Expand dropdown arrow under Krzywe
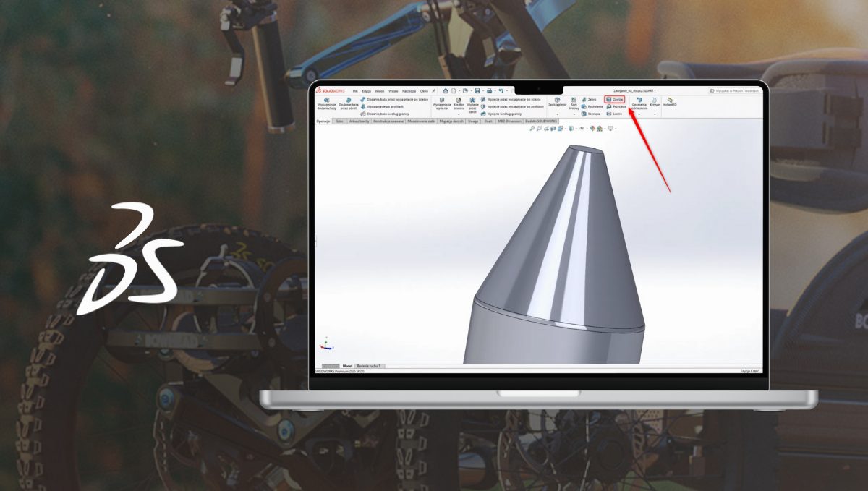 [x=655, y=114]
